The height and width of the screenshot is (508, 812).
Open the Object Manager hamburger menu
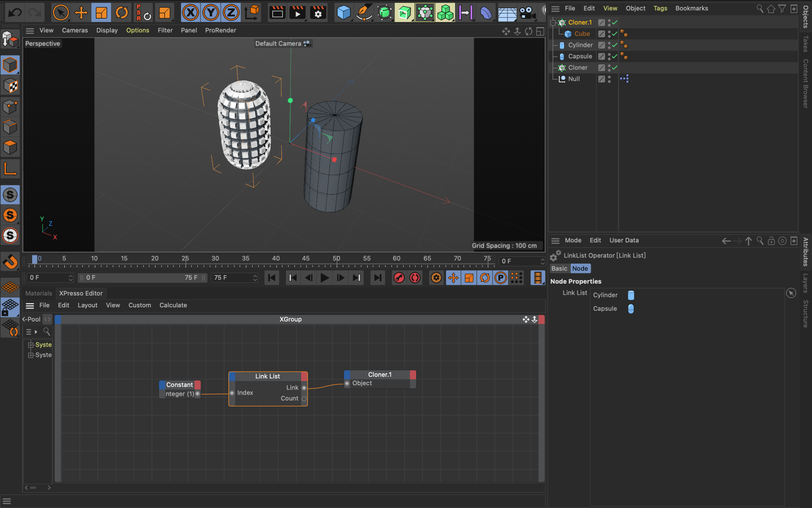tap(555, 8)
